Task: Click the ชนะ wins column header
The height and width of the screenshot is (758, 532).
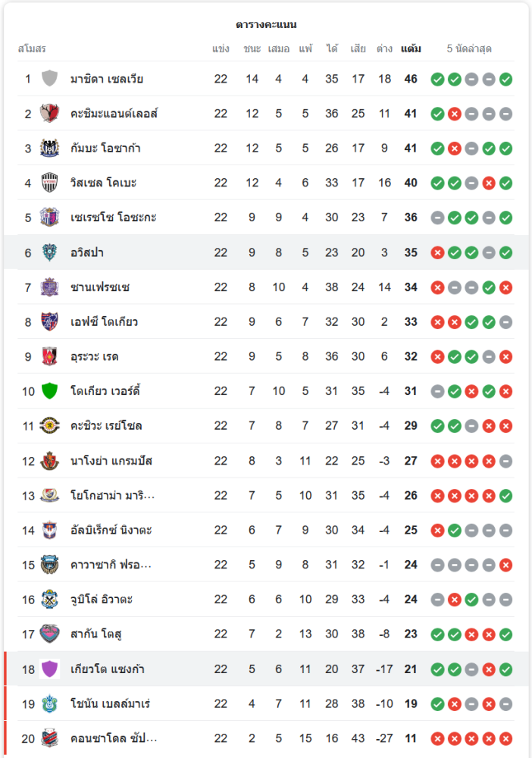Action: tap(252, 49)
